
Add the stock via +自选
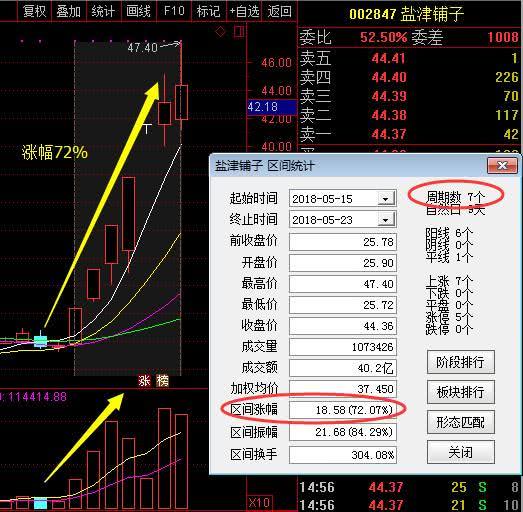pos(244,11)
